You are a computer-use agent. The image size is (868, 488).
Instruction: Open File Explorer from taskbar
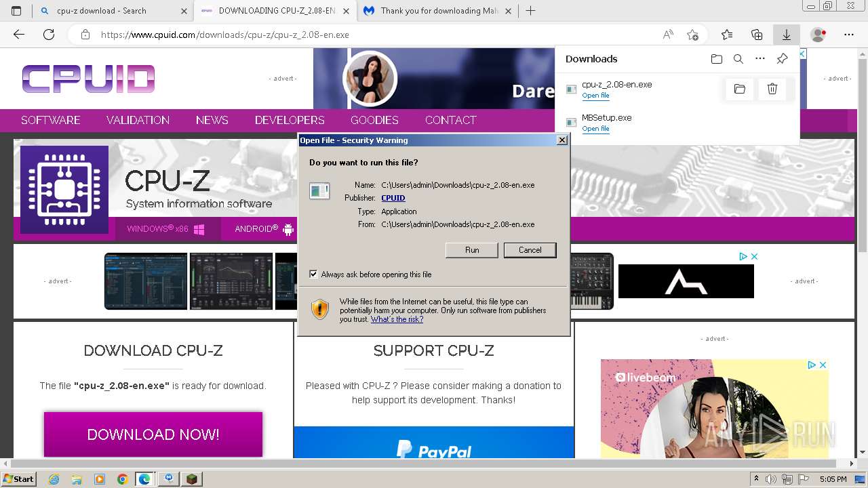click(77, 479)
